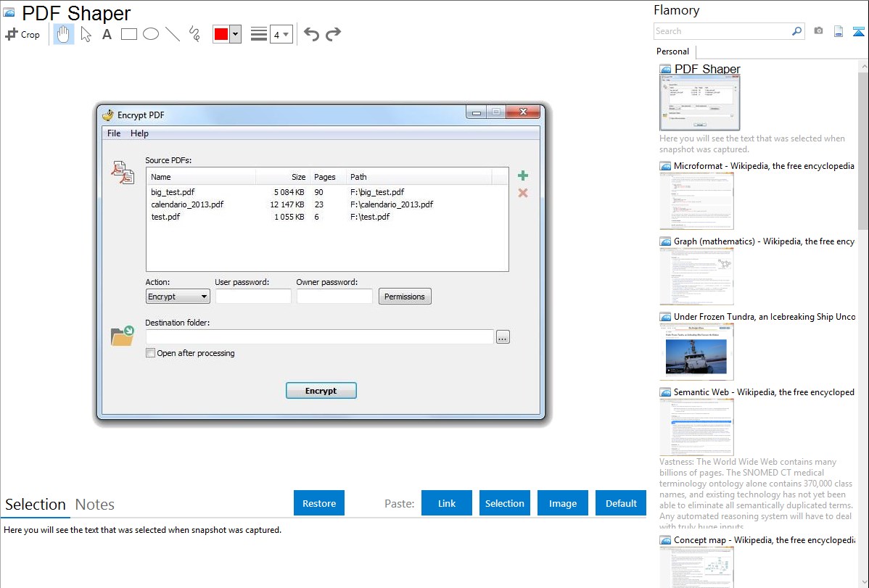Image resolution: width=869 pixels, height=588 pixels.
Task: Click the Destination folder field
Action: pos(320,337)
